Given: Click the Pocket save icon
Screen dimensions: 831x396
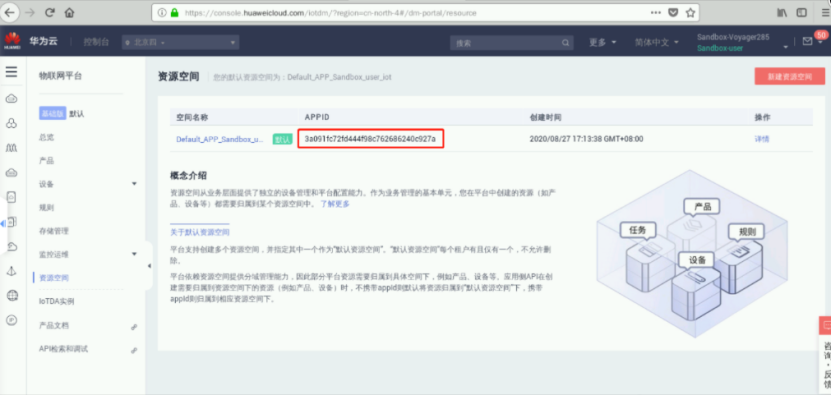Looking at the screenshot, I should point(673,13).
